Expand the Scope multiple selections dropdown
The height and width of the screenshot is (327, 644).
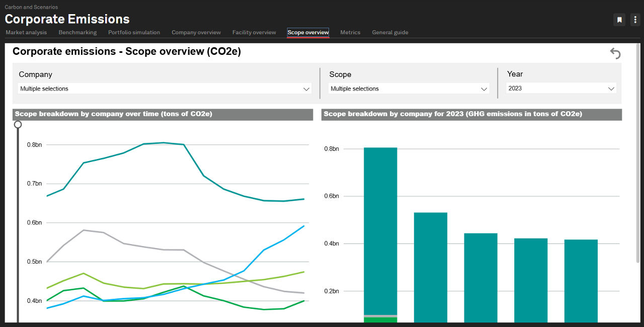click(409, 89)
